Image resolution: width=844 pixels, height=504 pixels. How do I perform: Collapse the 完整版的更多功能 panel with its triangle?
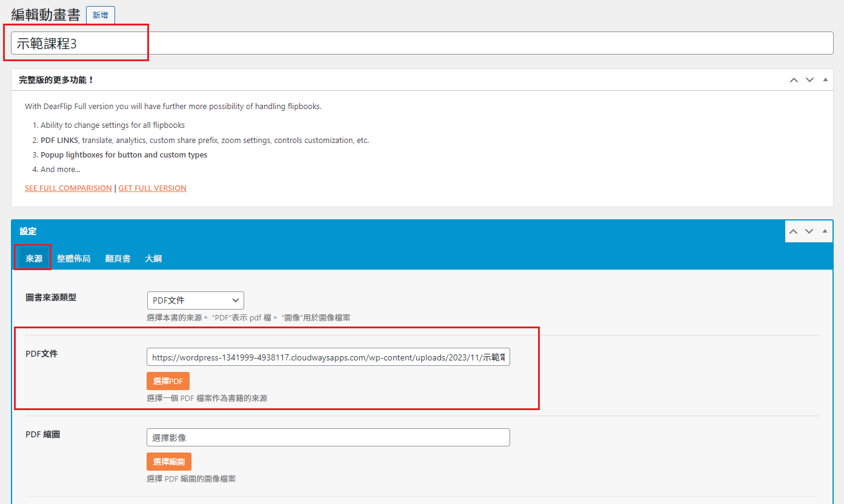point(825,80)
